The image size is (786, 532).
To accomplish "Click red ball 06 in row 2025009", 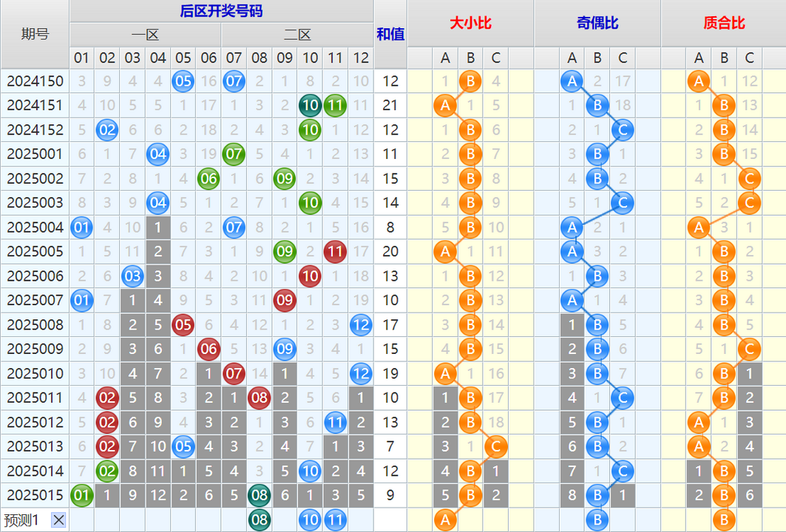I will click(x=209, y=349).
